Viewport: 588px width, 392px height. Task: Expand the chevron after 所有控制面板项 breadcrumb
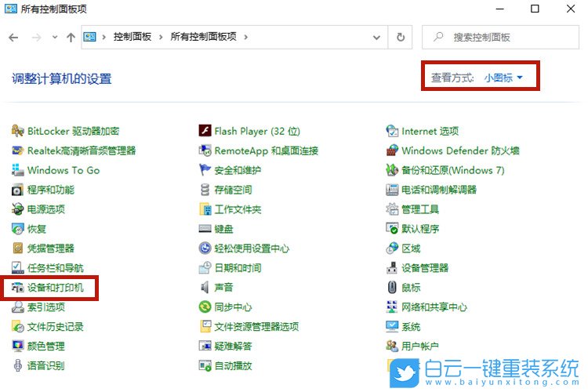click(x=245, y=37)
